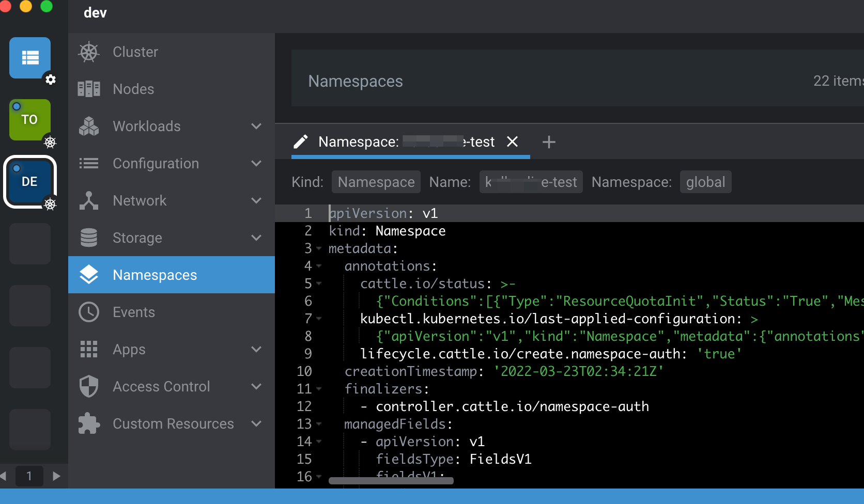Image resolution: width=864 pixels, height=504 pixels.
Task: Click the resource Name badge ending in e-test
Action: pyautogui.click(x=531, y=182)
